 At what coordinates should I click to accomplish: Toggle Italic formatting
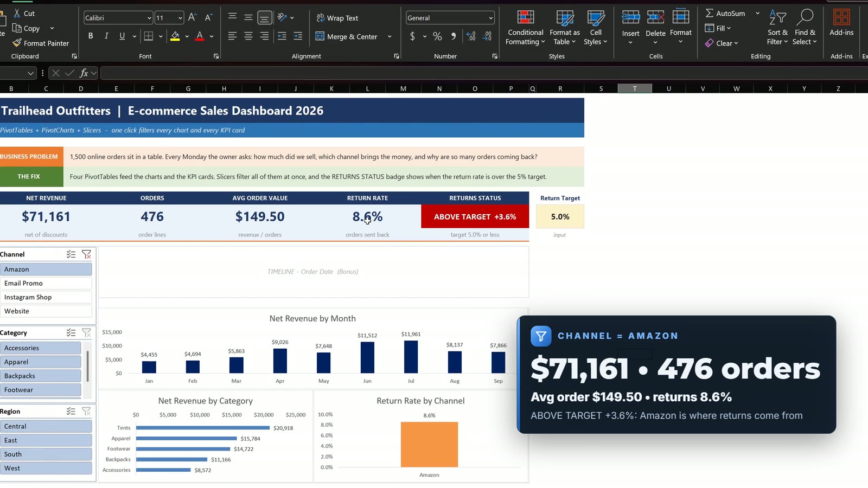[x=106, y=36]
